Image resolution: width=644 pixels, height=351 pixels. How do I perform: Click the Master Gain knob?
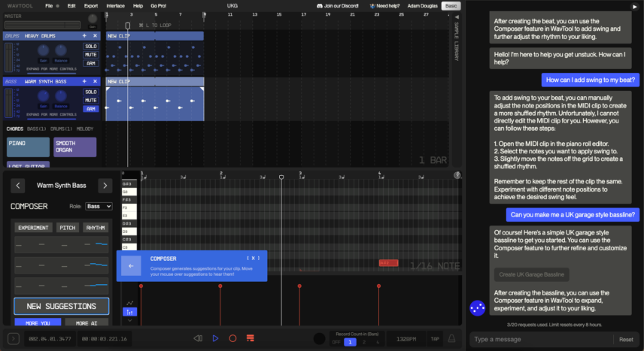coord(93,19)
